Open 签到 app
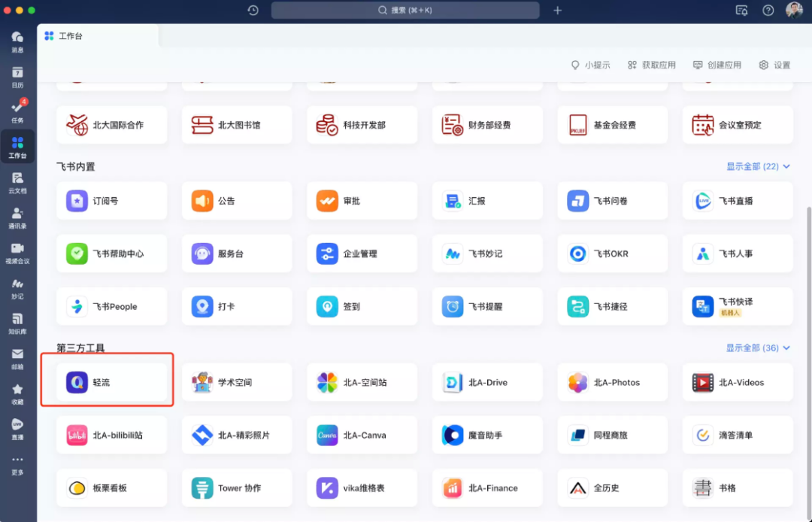812x522 pixels. pyautogui.click(x=362, y=307)
